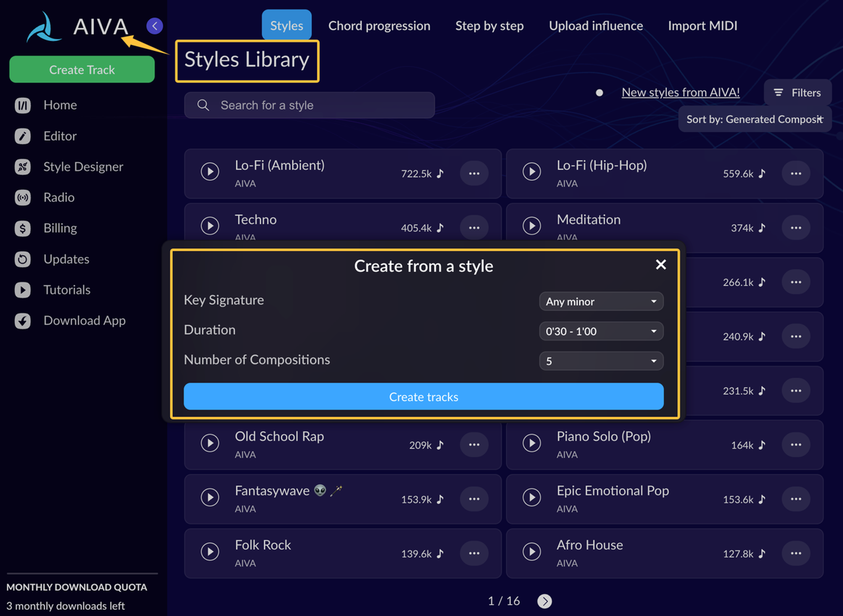Open more options for Afro House
Viewport: 843px width, 616px height.
[796, 553]
